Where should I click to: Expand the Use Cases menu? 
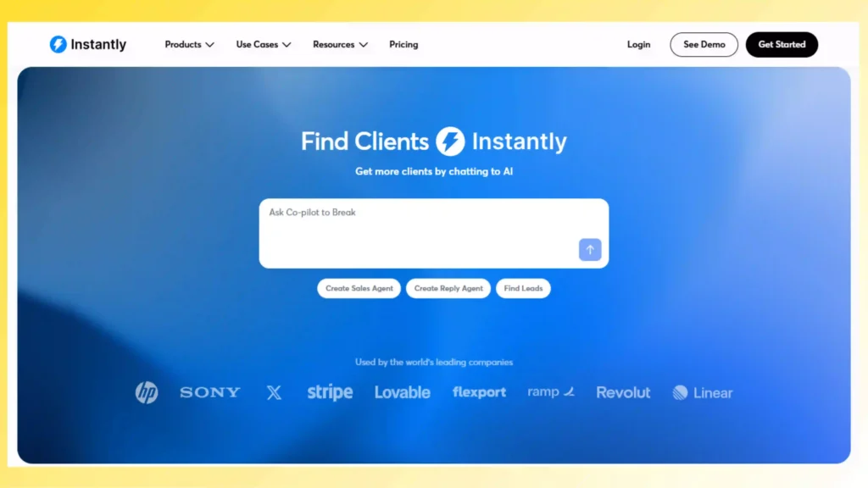point(264,44)
